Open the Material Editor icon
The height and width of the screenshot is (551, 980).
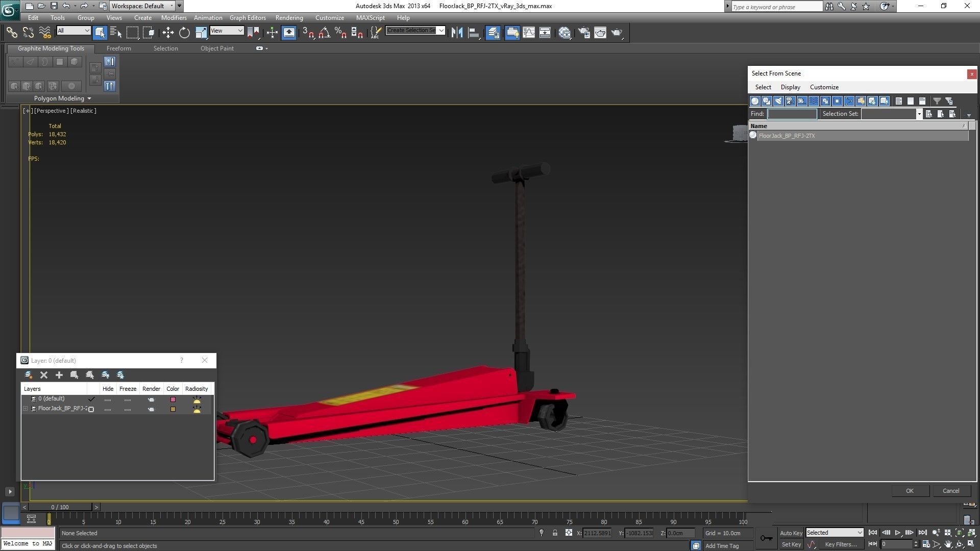pos(565,33)
